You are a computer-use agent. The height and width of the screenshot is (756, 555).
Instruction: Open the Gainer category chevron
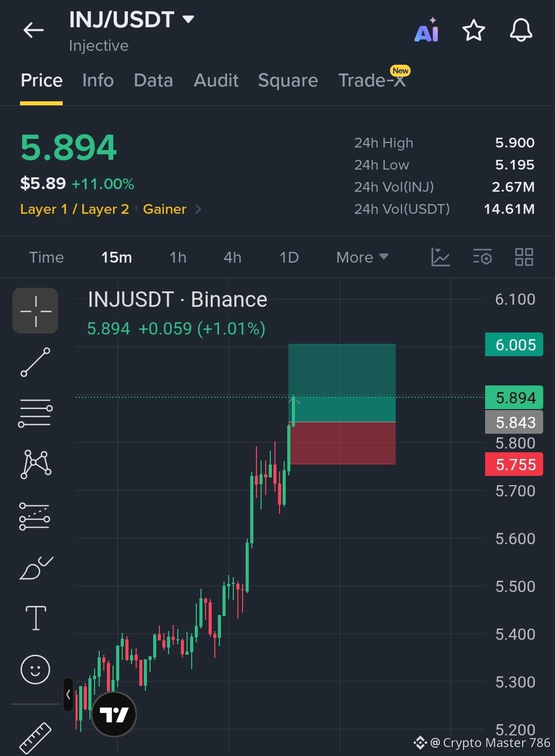198,209
